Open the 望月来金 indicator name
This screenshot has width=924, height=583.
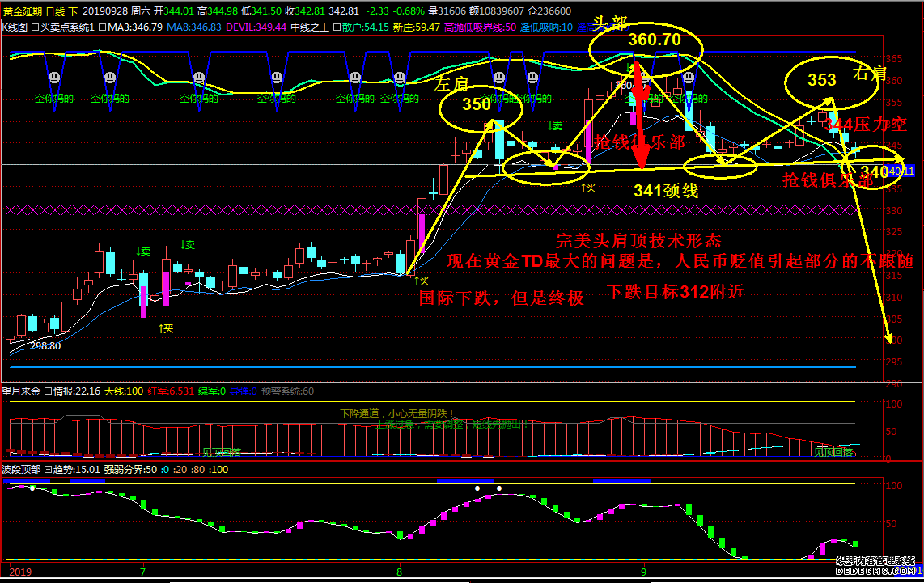coord(21,391)
